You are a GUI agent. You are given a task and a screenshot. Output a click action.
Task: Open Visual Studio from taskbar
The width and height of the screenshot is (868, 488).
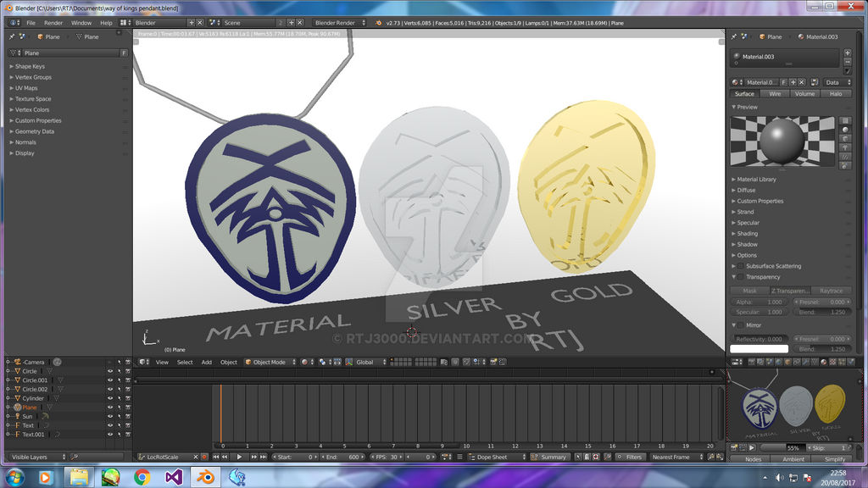click(x=174, y=477)
